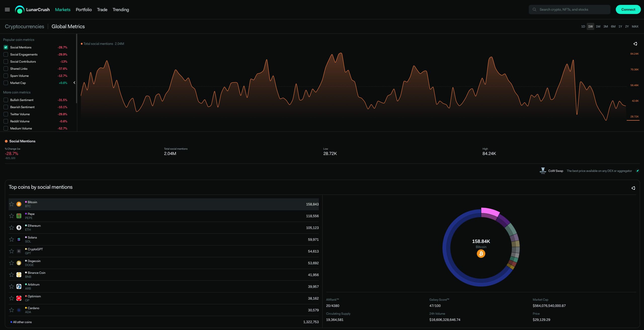Uncheck the Social Mentions checkbox
The height and width of the screenshot is (330, 644).
(x=6, y=47)
